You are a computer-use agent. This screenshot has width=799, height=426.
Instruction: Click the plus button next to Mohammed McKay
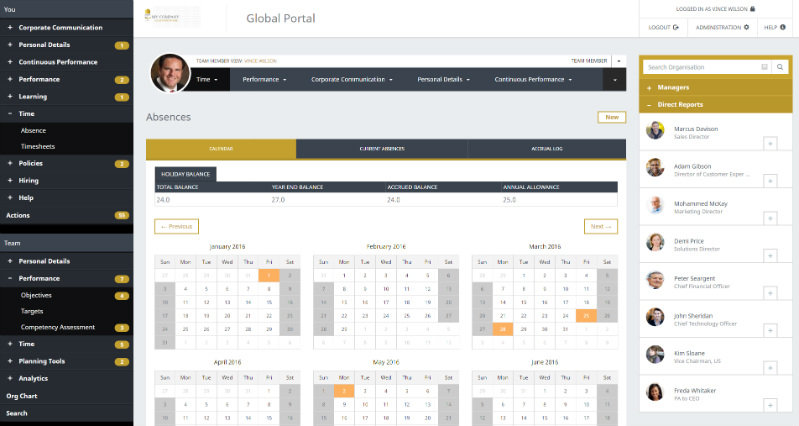click(x=770, y=218)
